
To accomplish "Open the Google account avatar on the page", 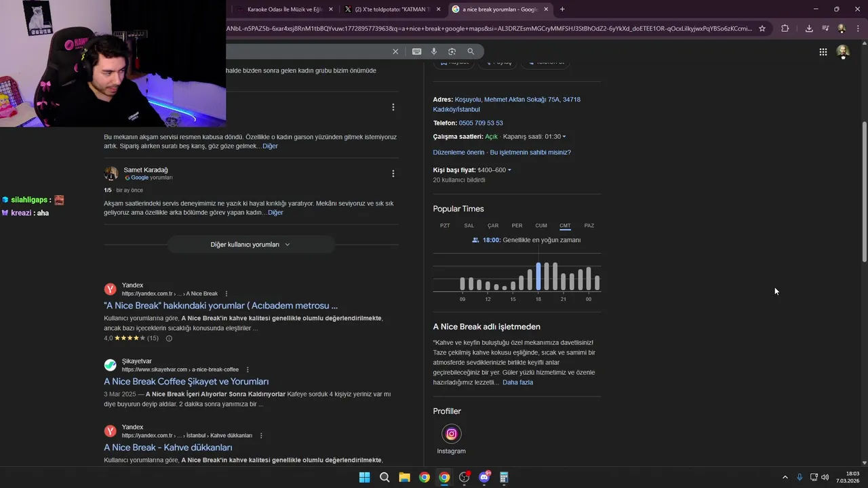I will pos(843,52).
